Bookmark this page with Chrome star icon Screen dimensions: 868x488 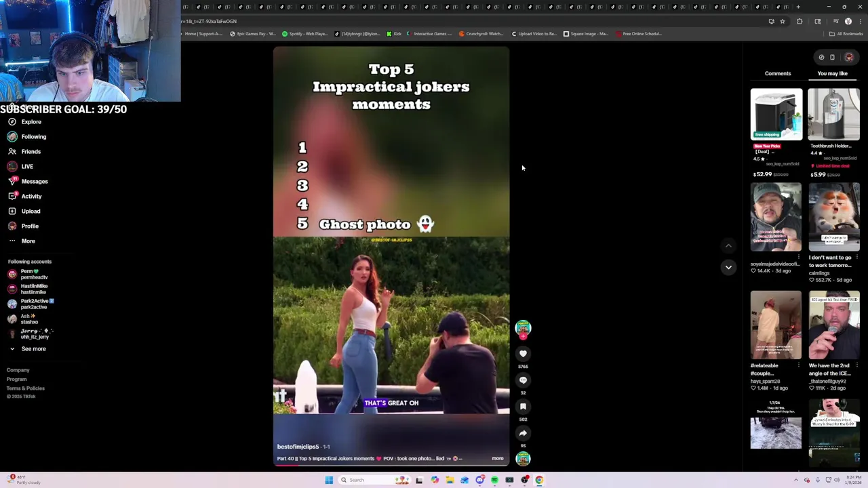782,22
